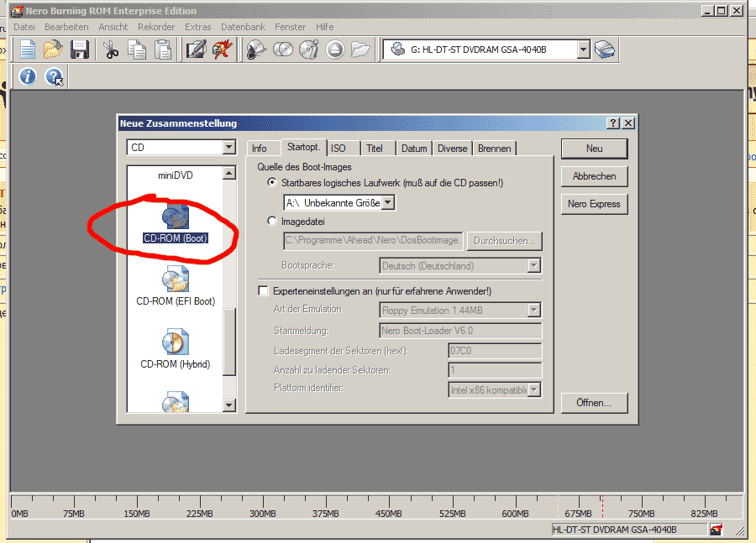Viewport: 756px width, 543px height.
Task: Open the recorder drive dropdown
Action: click(584, 50)
